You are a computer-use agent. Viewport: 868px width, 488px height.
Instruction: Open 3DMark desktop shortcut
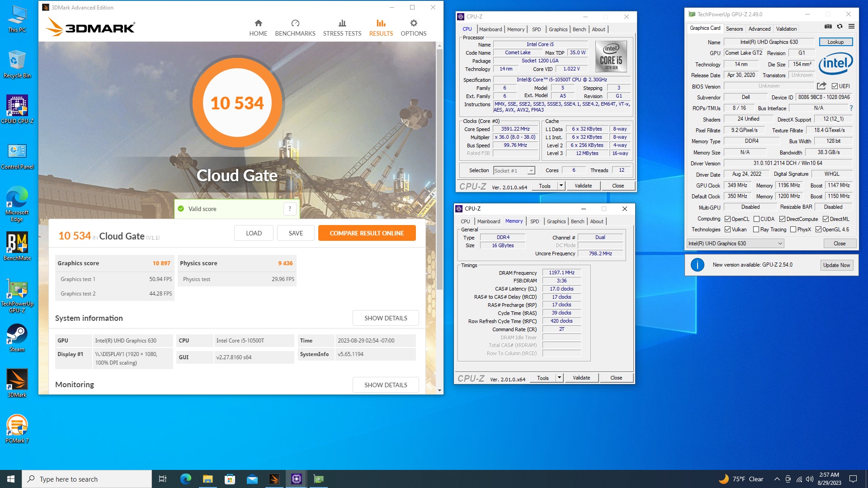pyautogui.click(x=17, y=383)
